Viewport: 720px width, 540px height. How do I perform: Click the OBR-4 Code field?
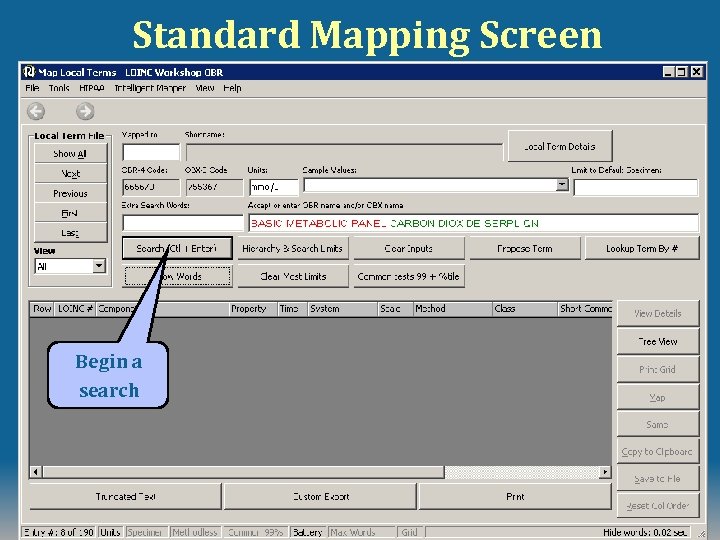[x=151, y=187]
